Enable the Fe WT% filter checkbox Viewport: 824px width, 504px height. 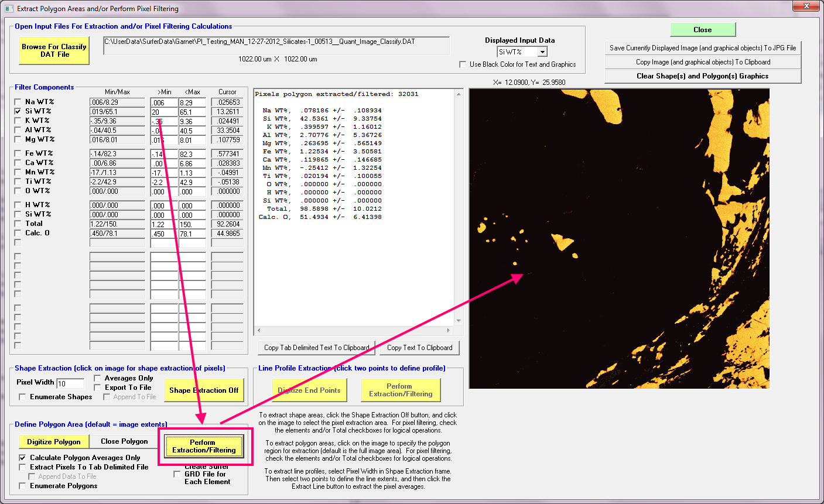click(18, 153)
